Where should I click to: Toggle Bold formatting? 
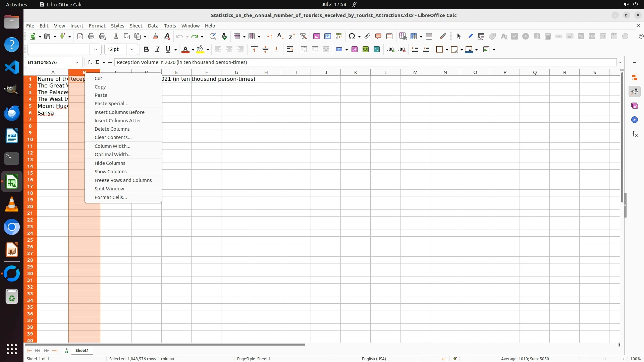point(146,50)
